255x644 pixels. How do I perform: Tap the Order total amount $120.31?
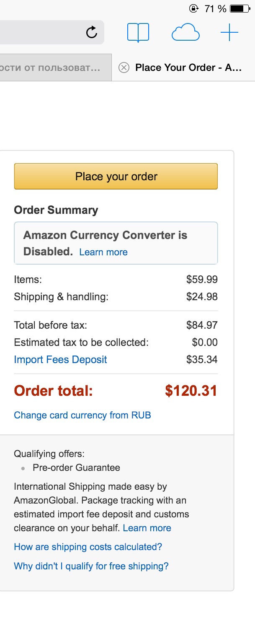pos(191,391)
